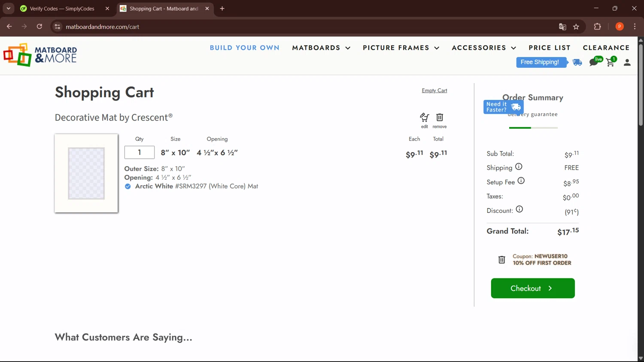This screenshot has height=362, width=644.
Task: Open browser extensions icon
Action: pos(597,27)
